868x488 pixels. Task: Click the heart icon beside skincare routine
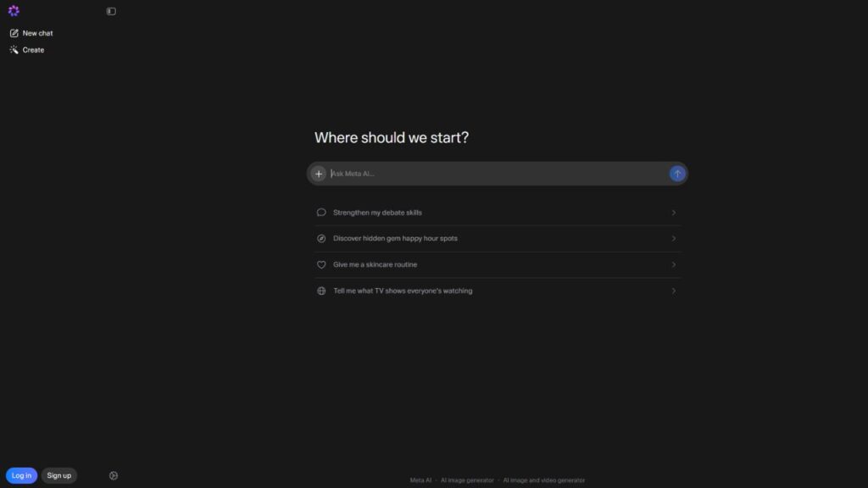click(321, 264)
